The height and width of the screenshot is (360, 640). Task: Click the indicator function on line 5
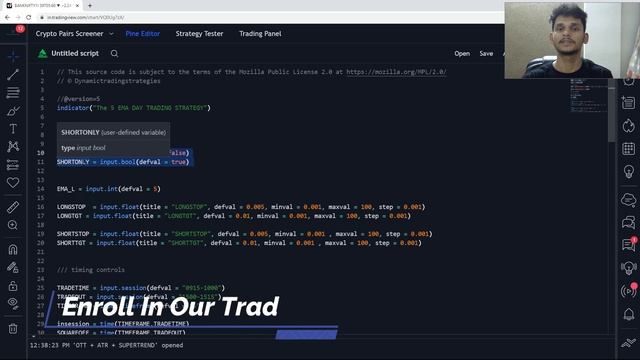[x=73, y=108]
